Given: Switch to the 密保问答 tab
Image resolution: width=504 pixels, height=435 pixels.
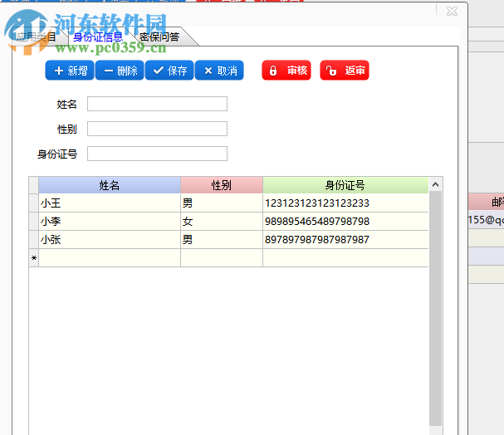Looking at the screenshot, I should click(159, 37).
